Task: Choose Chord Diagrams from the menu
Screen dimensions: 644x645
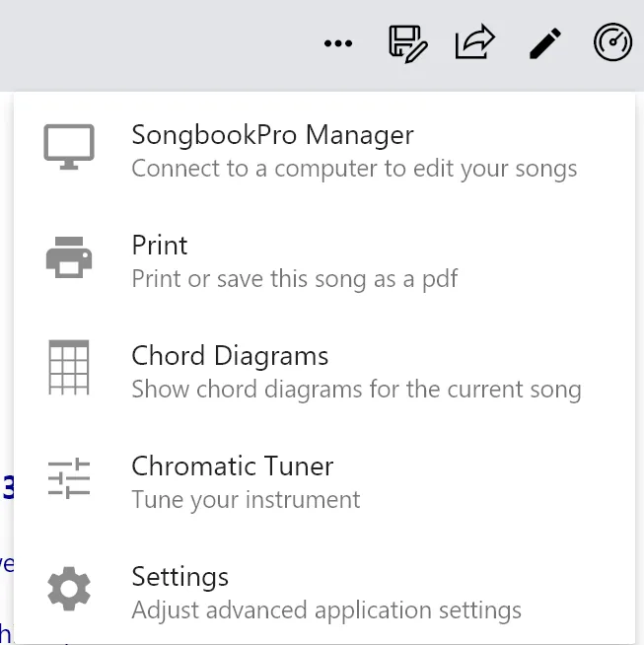Action: [324, 372]
